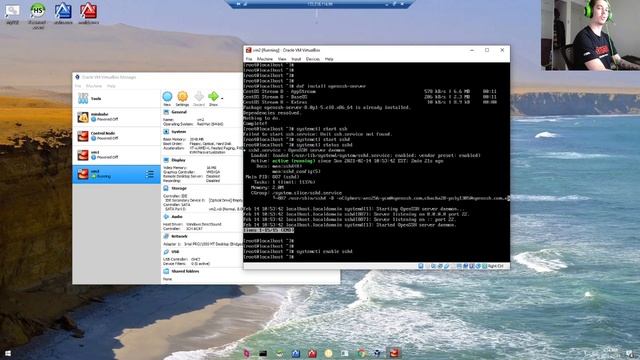Click hard disk activity icon in VM status bar
640x360 pixels.
420,266
